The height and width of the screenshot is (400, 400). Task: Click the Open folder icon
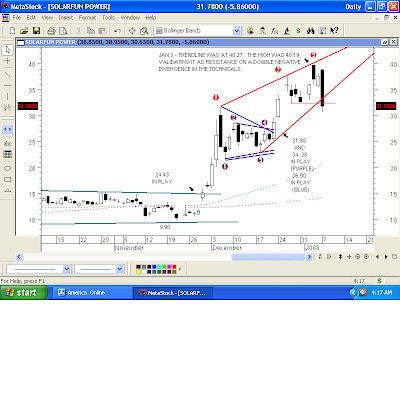24,31
